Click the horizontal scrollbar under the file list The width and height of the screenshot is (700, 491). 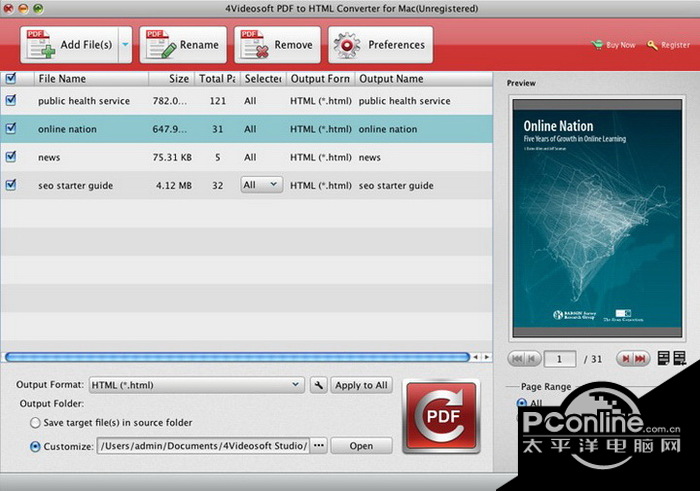(x=238, y=357)
